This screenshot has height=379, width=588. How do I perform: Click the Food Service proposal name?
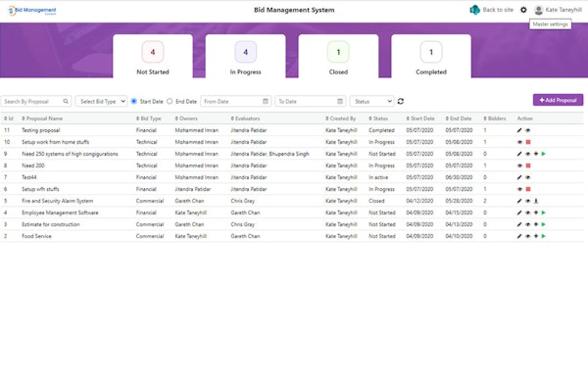[37, 237]
